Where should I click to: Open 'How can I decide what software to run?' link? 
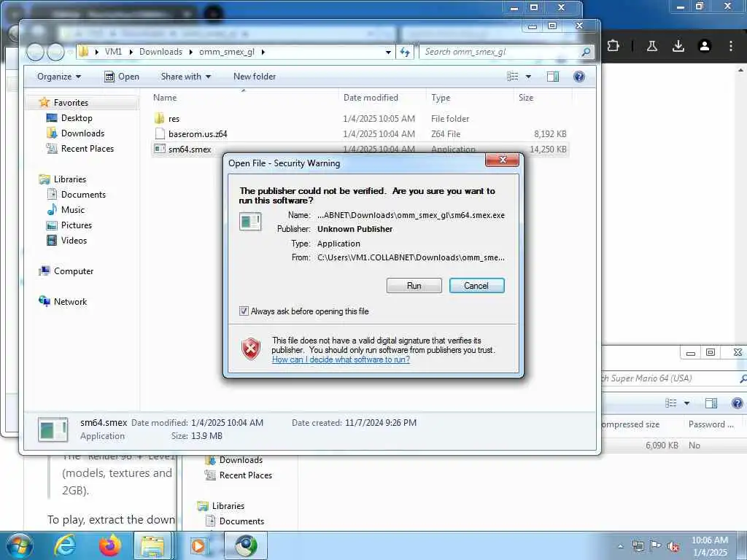point(341,359)
